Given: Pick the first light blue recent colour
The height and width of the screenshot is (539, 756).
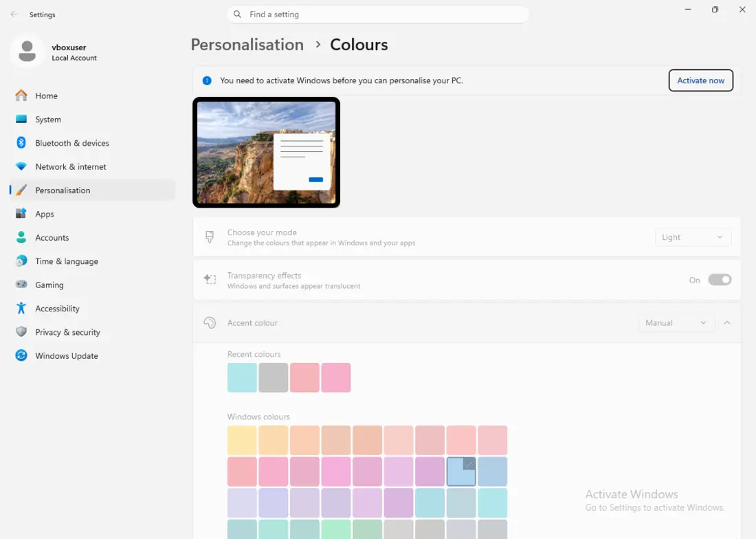Looking at the screenshot, I should pos(242,377).
